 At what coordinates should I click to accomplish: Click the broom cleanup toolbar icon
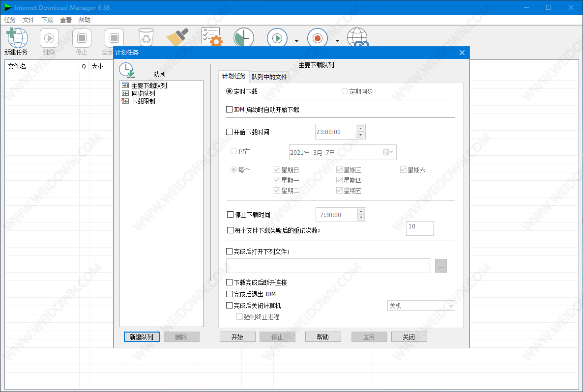[x=178, y=37]
